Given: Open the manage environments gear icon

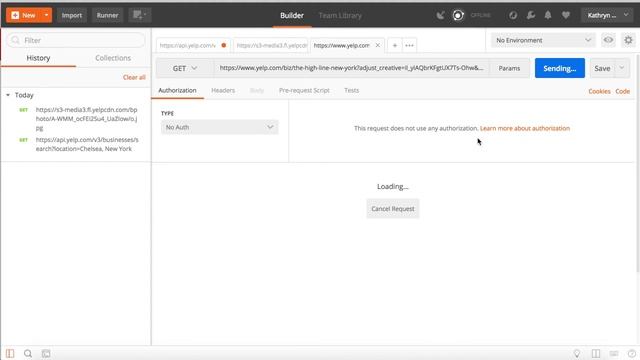Looking at the screenshot, I should click(628, 40).
